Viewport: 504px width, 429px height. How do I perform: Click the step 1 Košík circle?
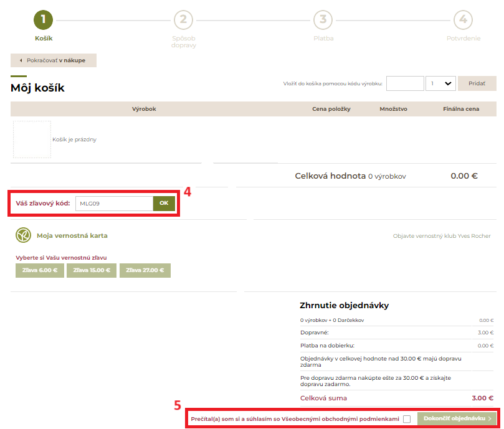44,19
